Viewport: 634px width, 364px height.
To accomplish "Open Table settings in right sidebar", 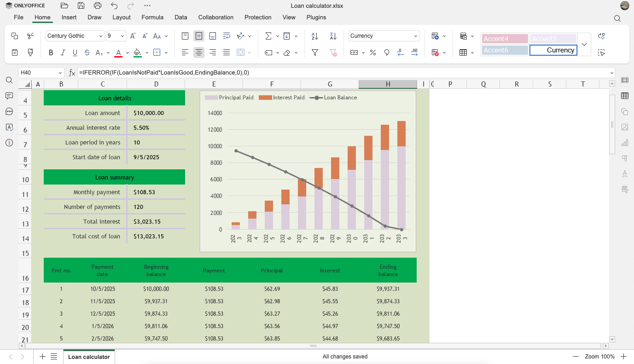I will 625,96.
